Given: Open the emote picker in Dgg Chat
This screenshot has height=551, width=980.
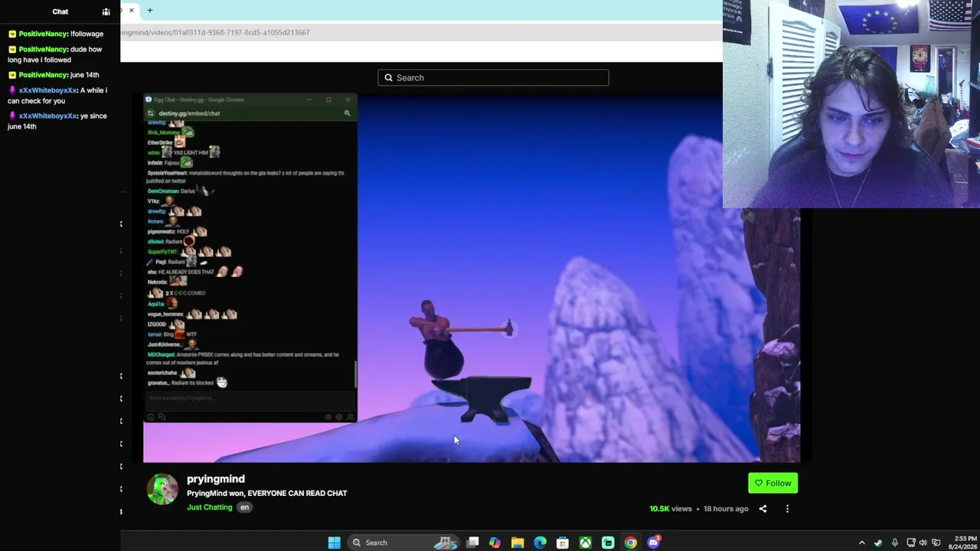Looking at the screenshot, I should click(x=151, y=417).
